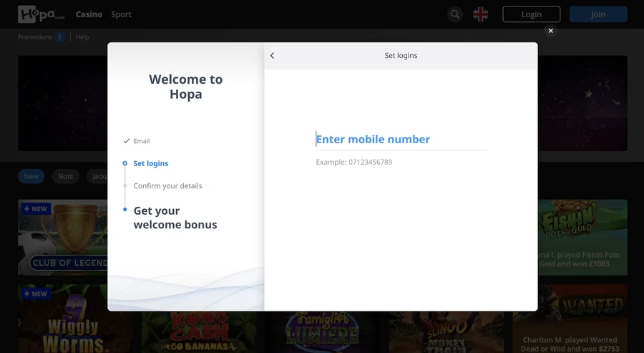Select the Confirm your details step
This screenshot has width=644, height=353.
(167, 185)
